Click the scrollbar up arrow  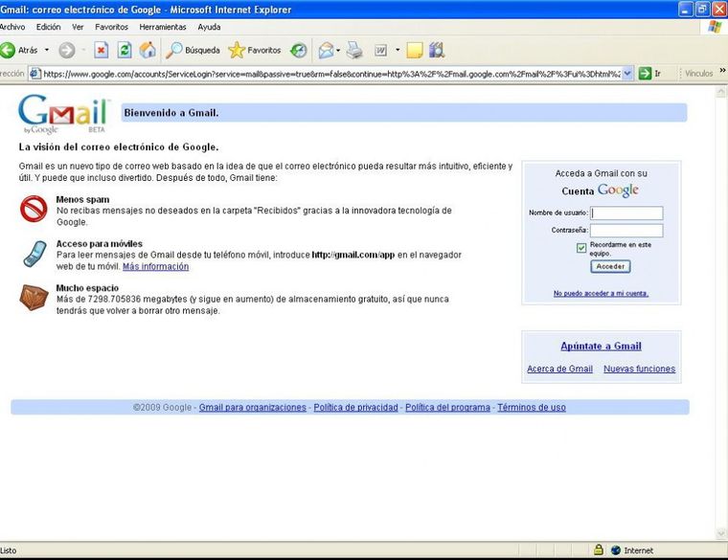click(721, 92)
